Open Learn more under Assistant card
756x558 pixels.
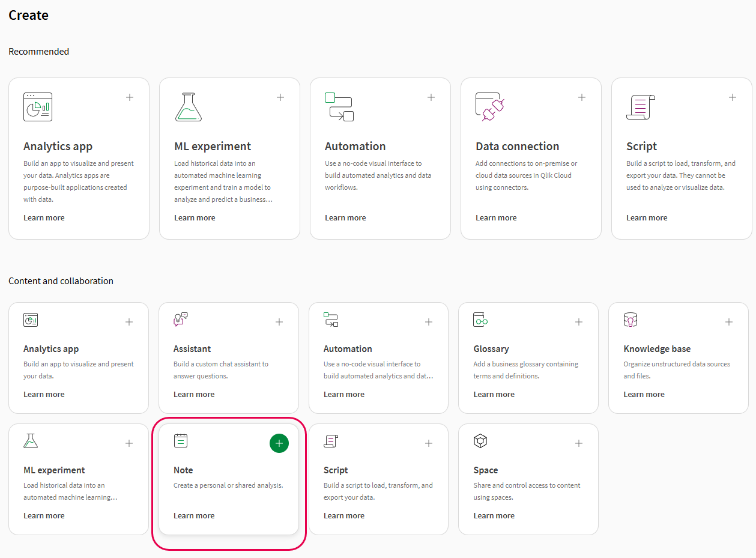(194, 394)
